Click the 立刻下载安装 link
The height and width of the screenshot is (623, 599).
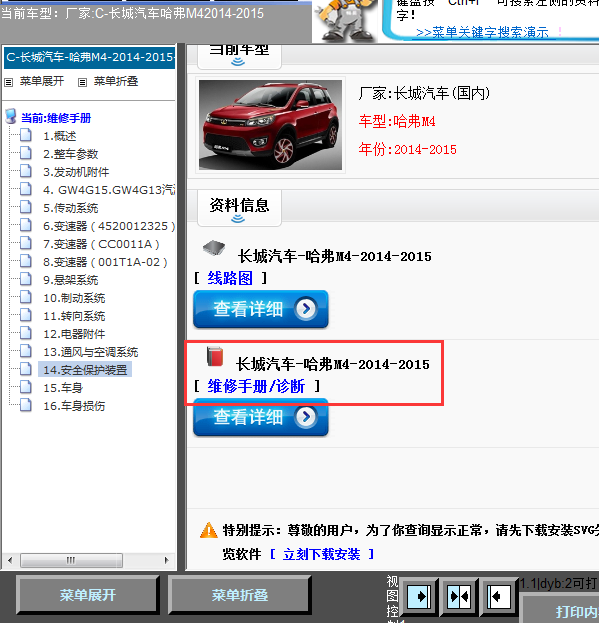[x=321, y=554]
